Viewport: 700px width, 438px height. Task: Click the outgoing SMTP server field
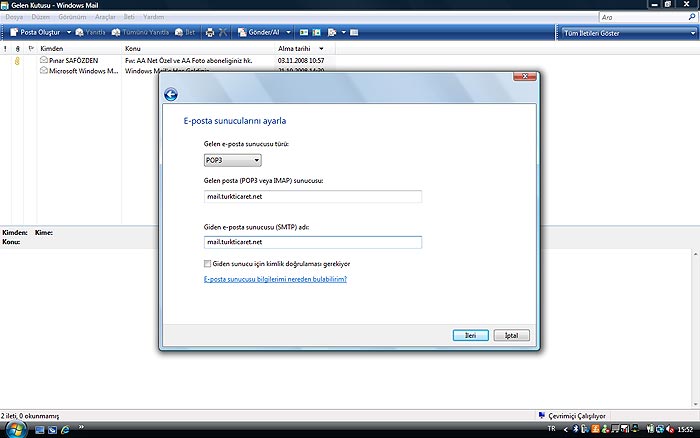click(x=312, y=242)
